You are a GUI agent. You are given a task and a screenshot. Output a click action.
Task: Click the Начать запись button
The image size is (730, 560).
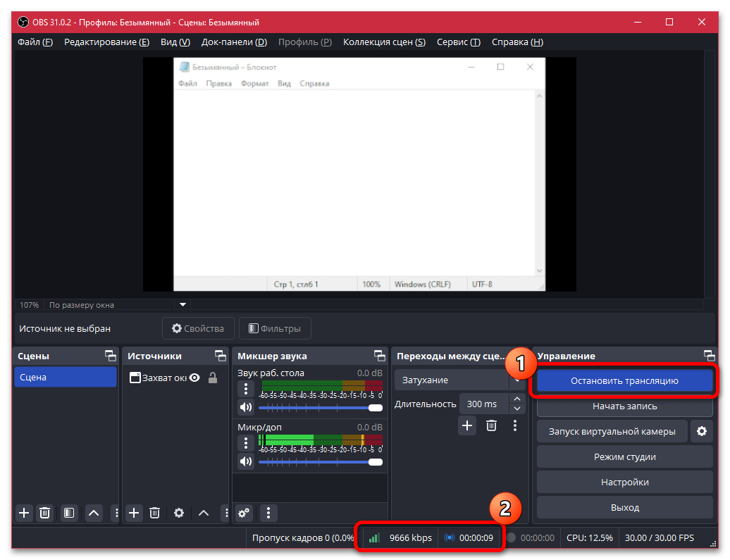click(x=625, y=406)
